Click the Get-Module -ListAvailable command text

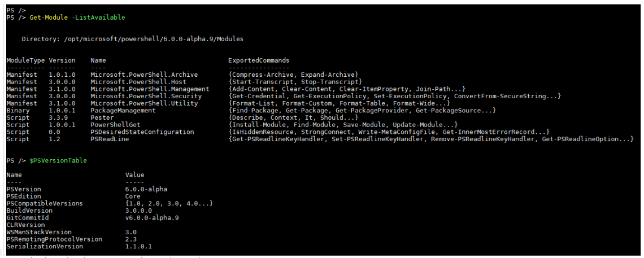(x=77, y=18)
